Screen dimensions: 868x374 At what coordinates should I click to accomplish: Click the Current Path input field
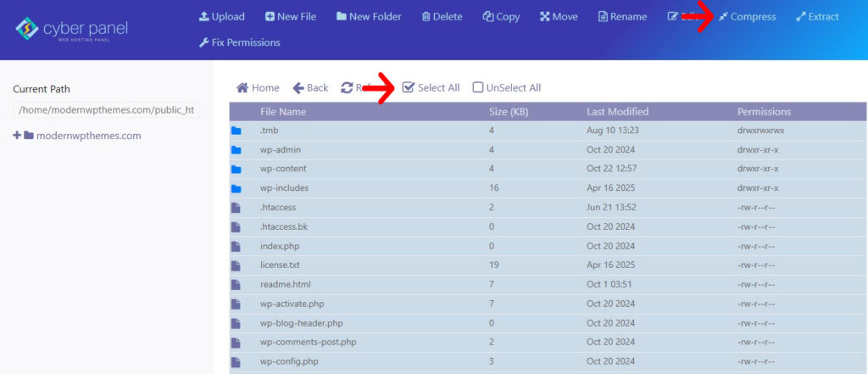(x=106, y=109)
